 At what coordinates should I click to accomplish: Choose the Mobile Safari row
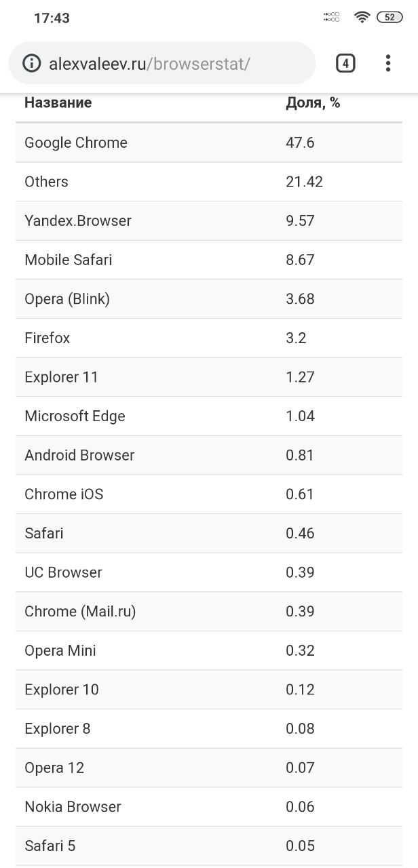tap(209, 260)
